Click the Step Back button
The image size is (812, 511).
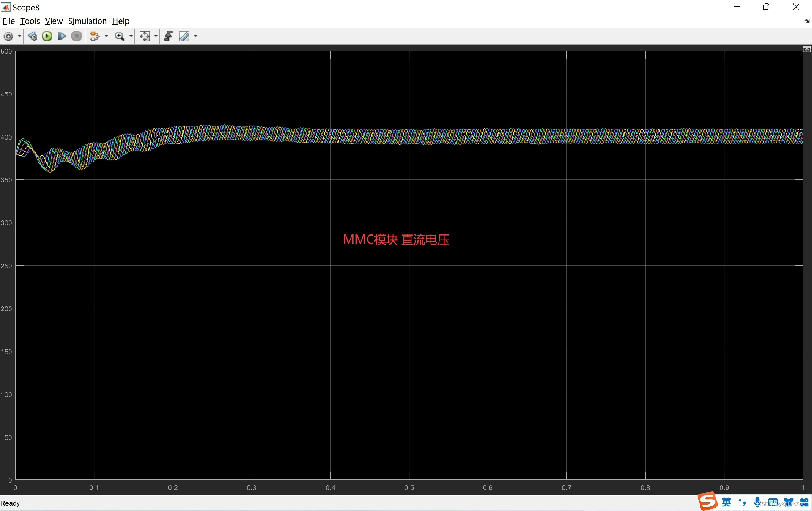[x=33, y=36]
